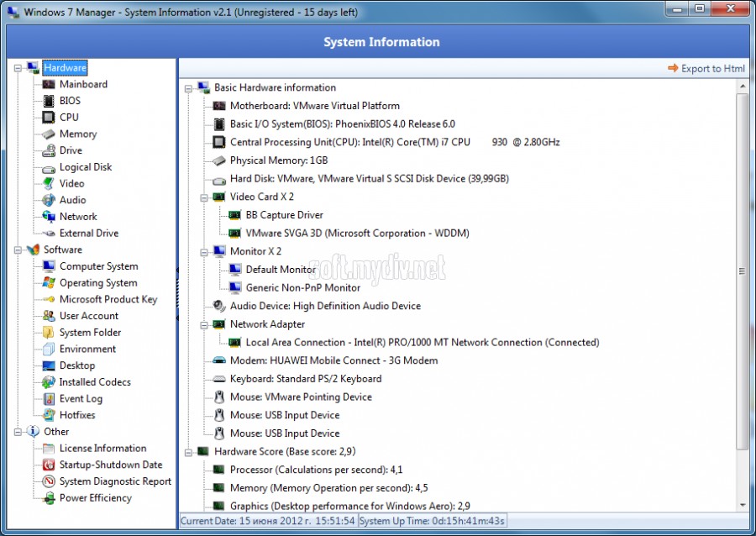Image resolution: width=756 pixels, height=536 pixels.
Task: Collapse the Software tree node
Action: click(x=18, y=250)
